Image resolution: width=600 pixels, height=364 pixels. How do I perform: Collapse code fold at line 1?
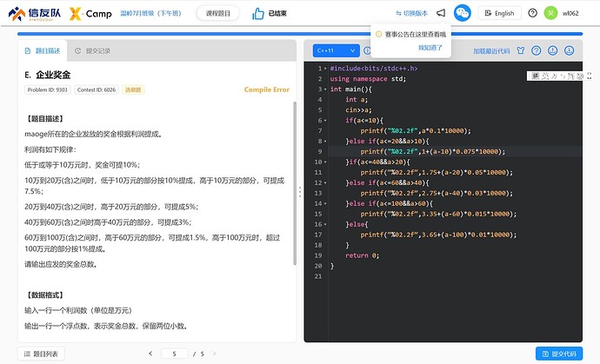pyautogui.click(x=325, y=69)
